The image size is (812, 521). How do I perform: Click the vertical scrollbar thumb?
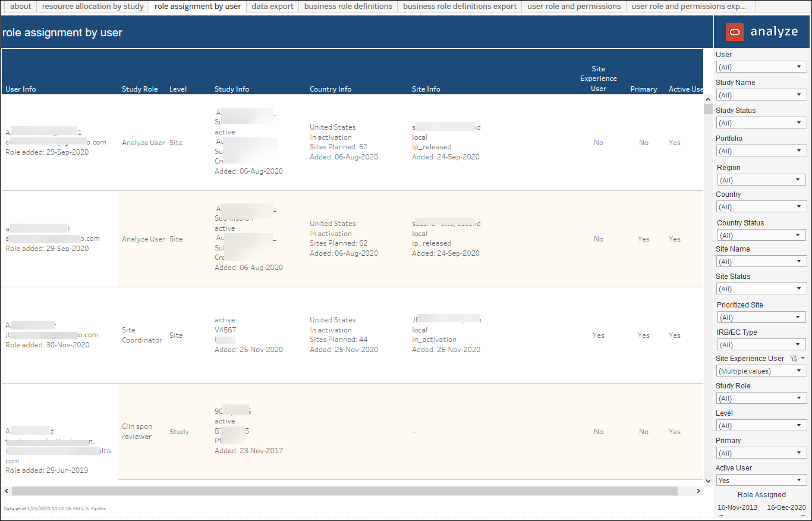tap(708, 109)
